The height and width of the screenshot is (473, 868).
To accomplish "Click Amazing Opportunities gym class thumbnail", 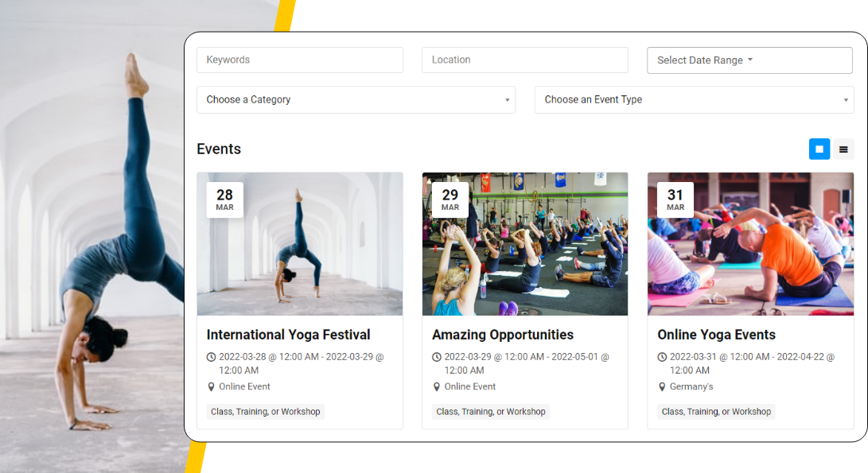I will (x=525, y=244).
